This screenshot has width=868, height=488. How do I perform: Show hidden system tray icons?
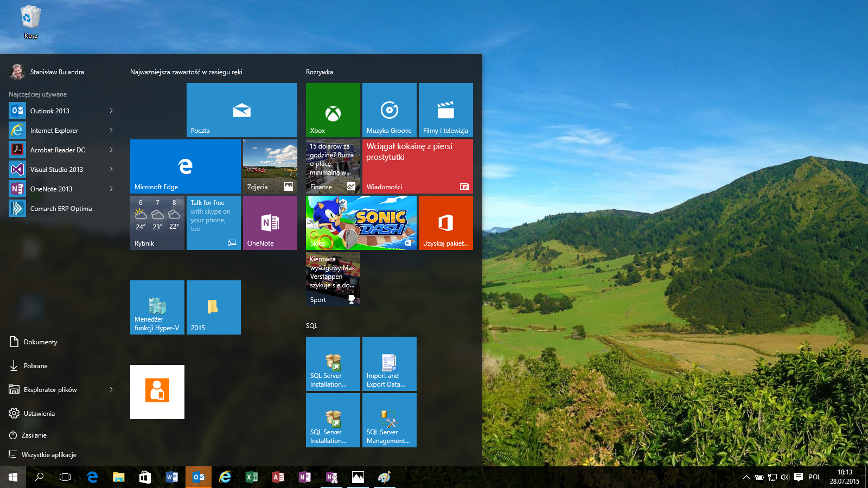(746, 477)
